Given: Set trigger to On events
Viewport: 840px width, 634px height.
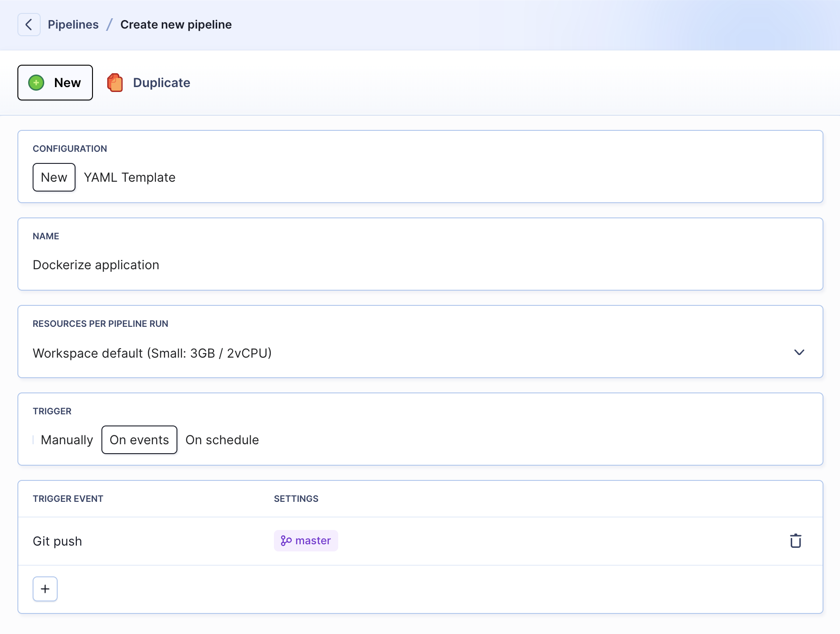Looking at the screenshot, I should 139,440.
